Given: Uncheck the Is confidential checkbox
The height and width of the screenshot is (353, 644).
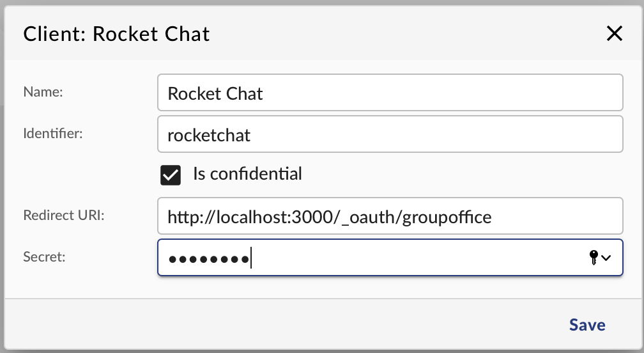Looking at the screenshot, I should click(171, 175).
